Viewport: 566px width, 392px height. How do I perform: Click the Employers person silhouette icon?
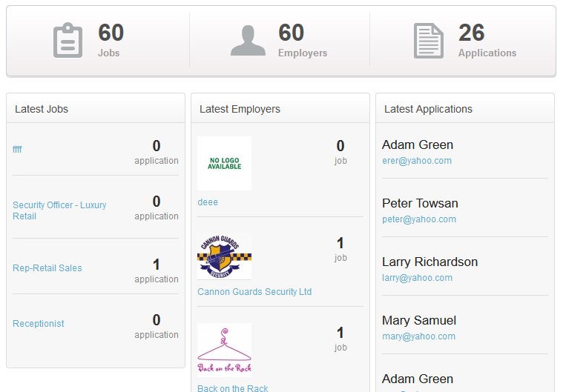tap(247, 40)
